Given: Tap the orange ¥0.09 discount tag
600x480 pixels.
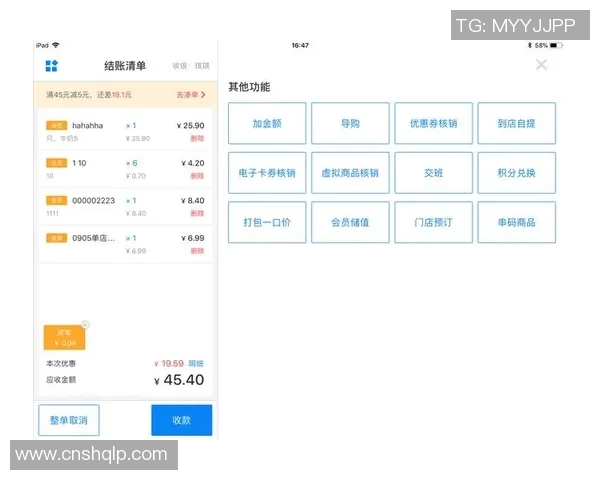Looking at the screenshot, I should point(64,338).
